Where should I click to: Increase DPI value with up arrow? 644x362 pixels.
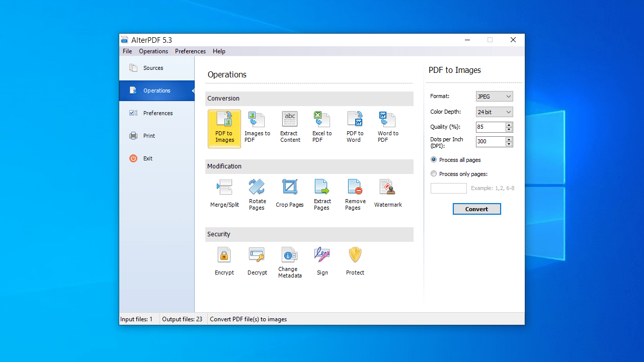[x=509, y=139]
